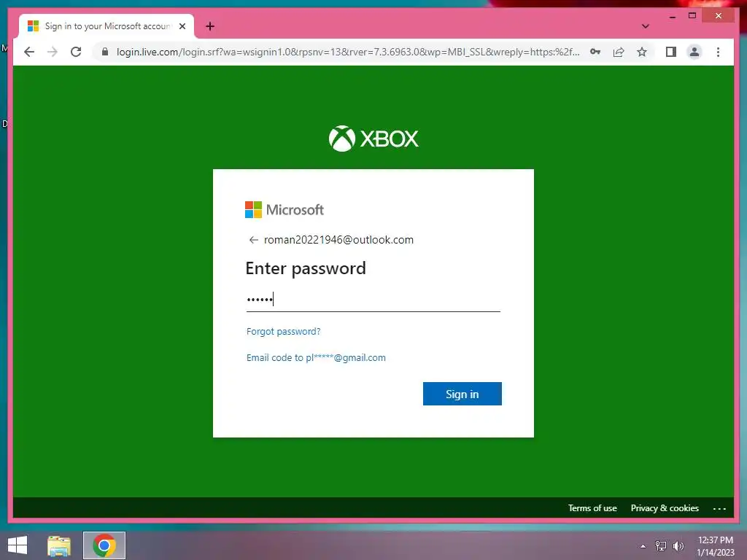
Task: Open the volume control tray icon
Action: tap(678, 546)
